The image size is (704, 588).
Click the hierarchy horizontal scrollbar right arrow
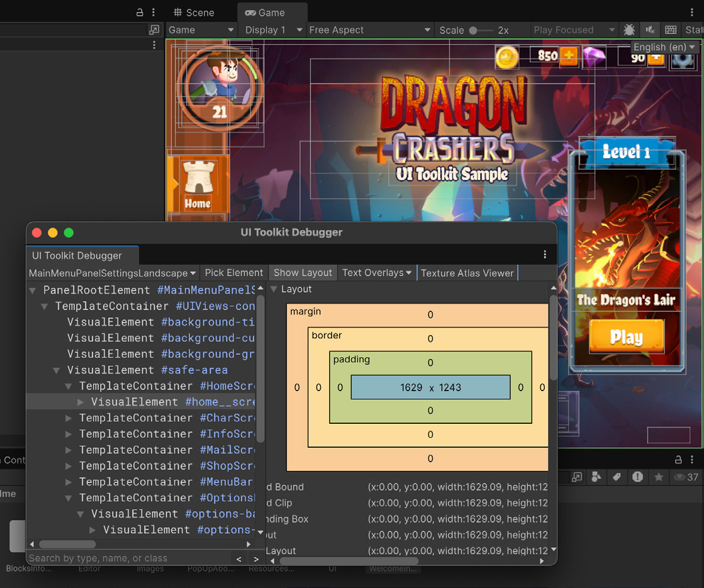tap(249, 544)
